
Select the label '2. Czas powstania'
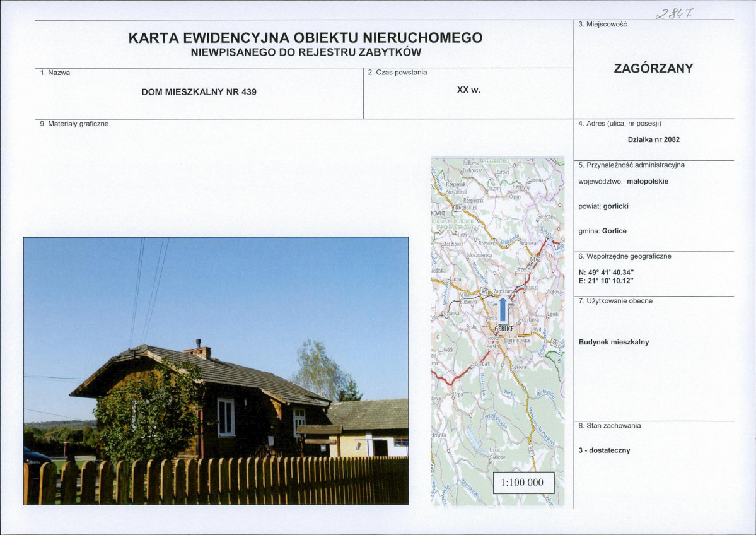coord(397,73)
